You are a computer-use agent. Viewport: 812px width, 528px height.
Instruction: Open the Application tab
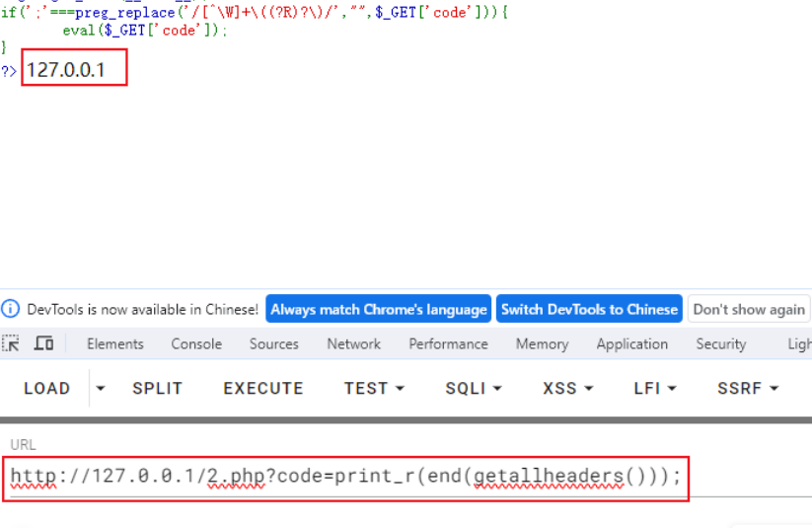click(x=631, y=344)
